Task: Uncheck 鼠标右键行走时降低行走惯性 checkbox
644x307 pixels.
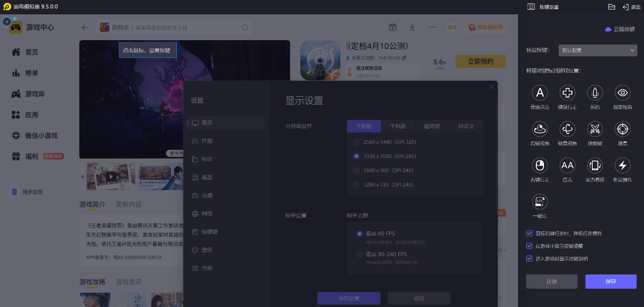Action: click(x=530, y=233)
